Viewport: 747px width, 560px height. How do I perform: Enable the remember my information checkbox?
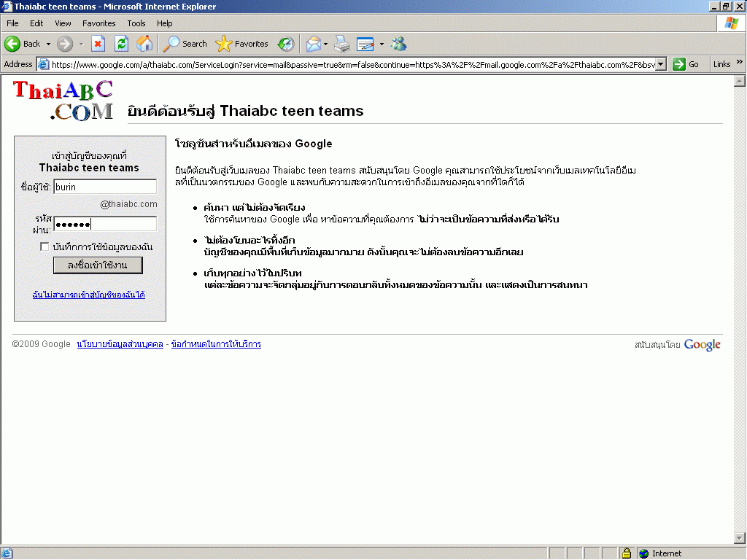[x=44, y=247]
